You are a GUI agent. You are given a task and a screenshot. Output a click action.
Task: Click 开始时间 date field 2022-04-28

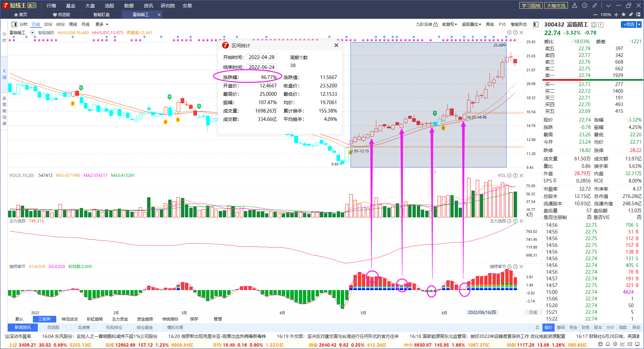(261, 57)
